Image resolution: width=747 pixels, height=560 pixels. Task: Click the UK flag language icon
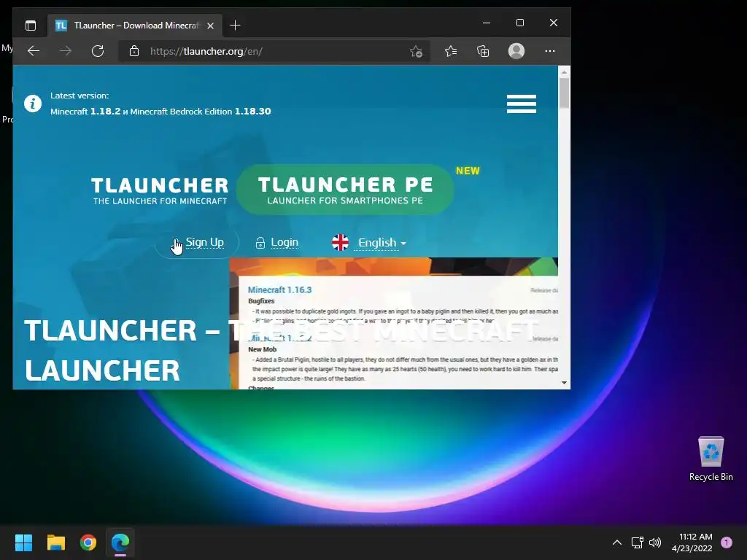(340, 242)
